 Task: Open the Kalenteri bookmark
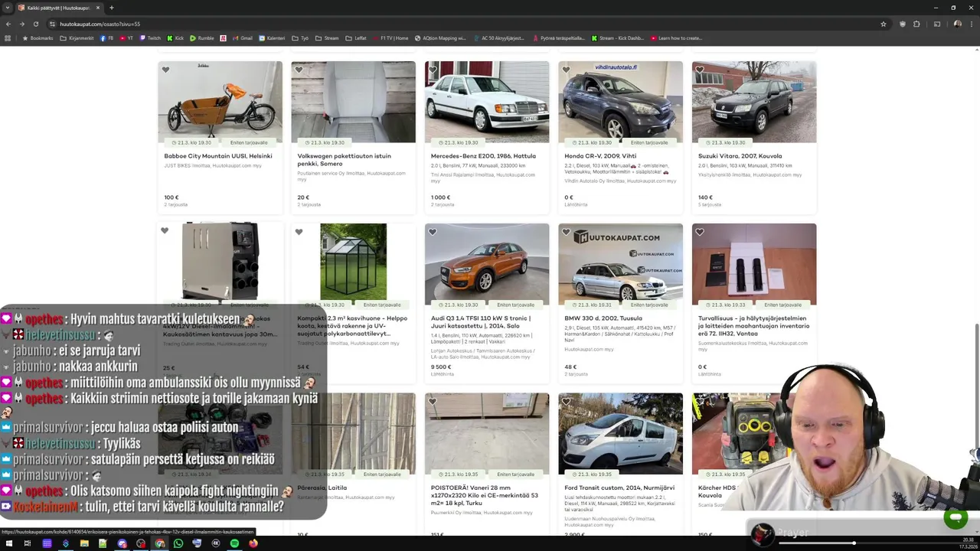pyautogui.click(x=272, y=38)
